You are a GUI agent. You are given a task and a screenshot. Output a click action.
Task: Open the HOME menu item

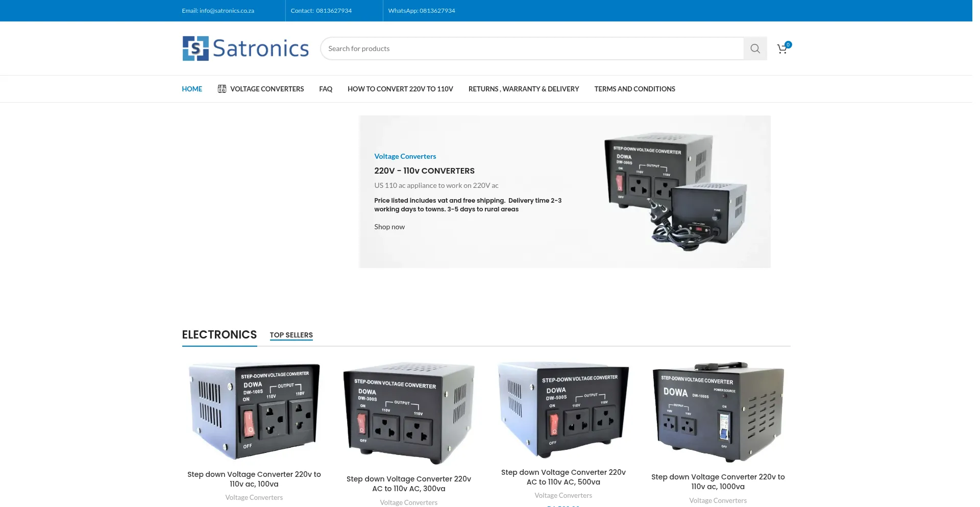[192, 89]
